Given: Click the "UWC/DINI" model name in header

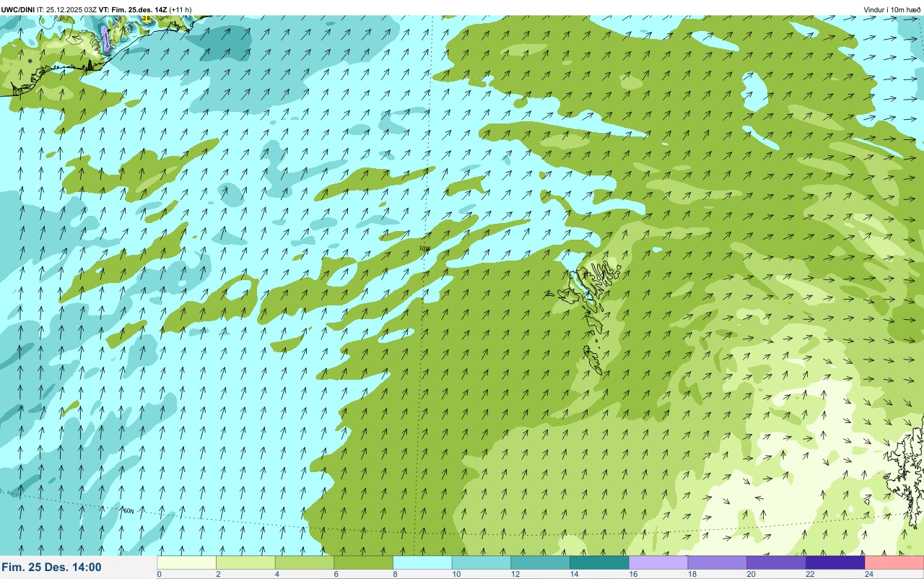Looking at the screenshot, I should [x=18, y=9].
